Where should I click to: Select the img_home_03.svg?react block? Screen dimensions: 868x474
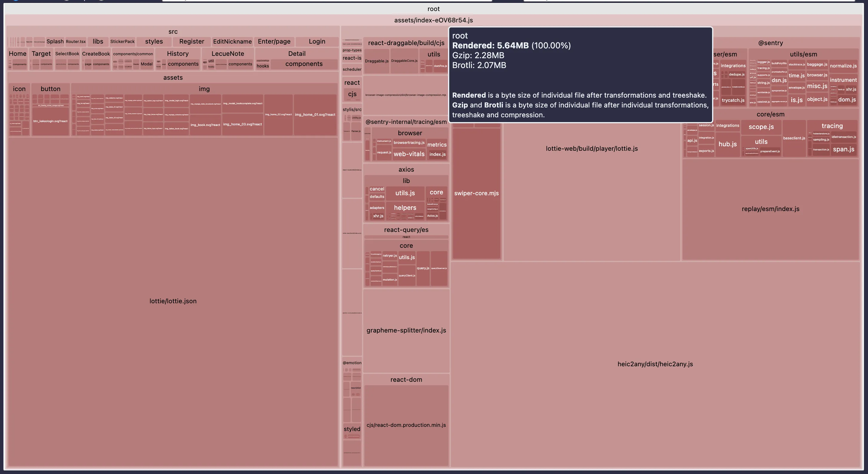243,124
